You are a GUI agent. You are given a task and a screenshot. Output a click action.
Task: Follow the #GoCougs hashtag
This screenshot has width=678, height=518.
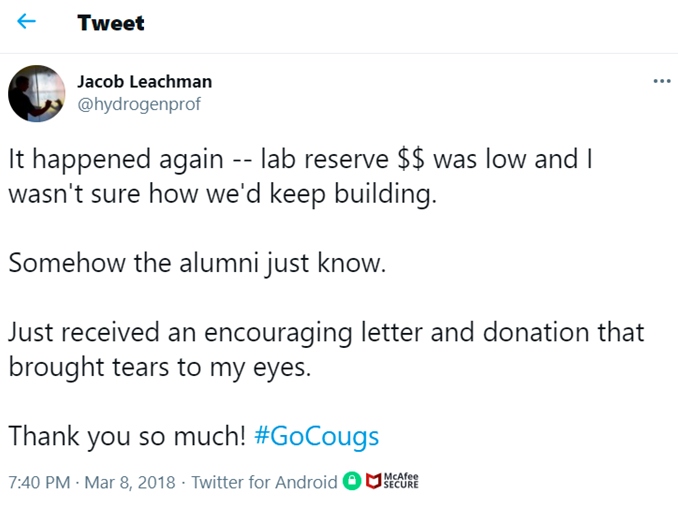[317, 437]
